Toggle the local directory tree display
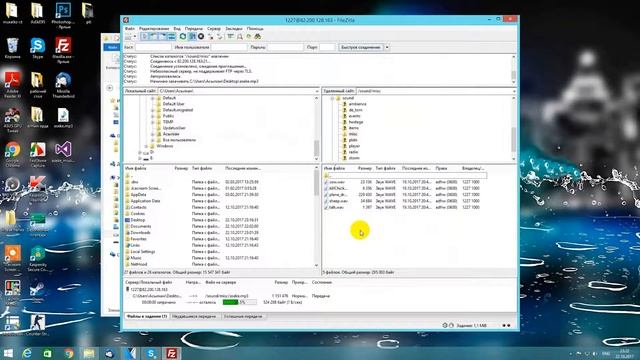 [153, 37]
